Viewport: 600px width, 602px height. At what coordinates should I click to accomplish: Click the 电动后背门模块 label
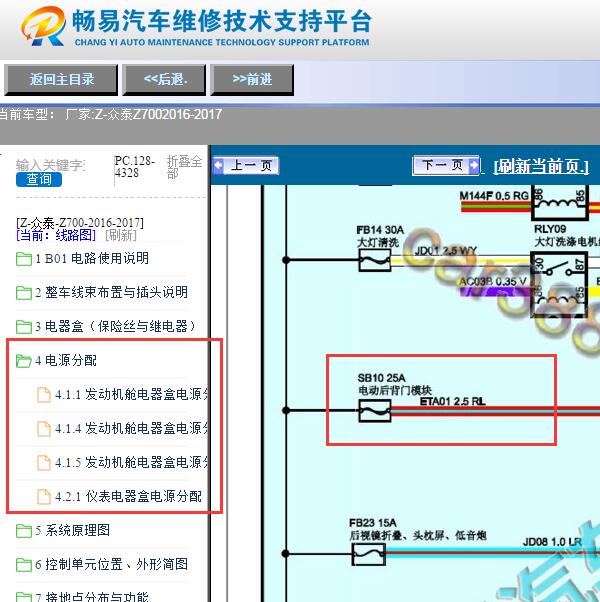pos(395,390)
